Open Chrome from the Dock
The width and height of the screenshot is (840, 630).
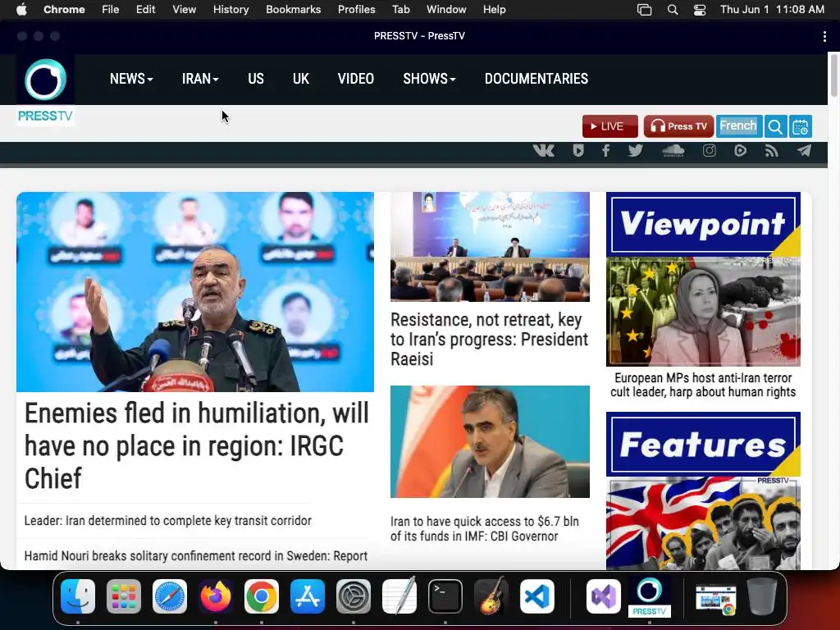[262, 596]
